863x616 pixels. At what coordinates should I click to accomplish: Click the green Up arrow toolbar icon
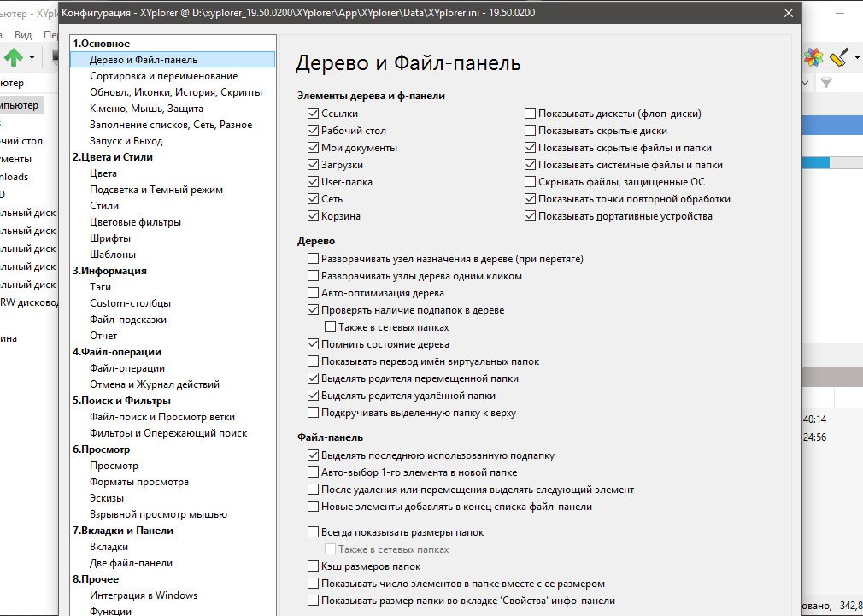13,57
